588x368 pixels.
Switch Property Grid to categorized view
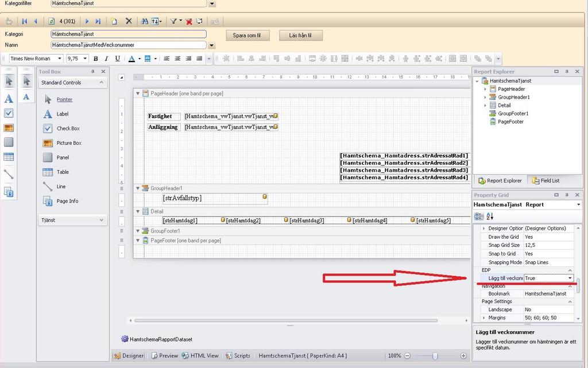(479, 216)
